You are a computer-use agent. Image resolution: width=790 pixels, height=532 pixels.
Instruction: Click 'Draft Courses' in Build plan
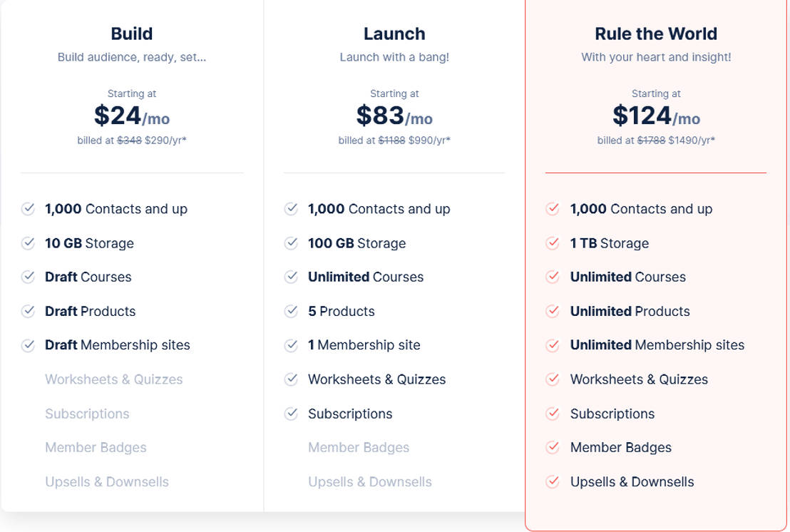click(88, 277)
